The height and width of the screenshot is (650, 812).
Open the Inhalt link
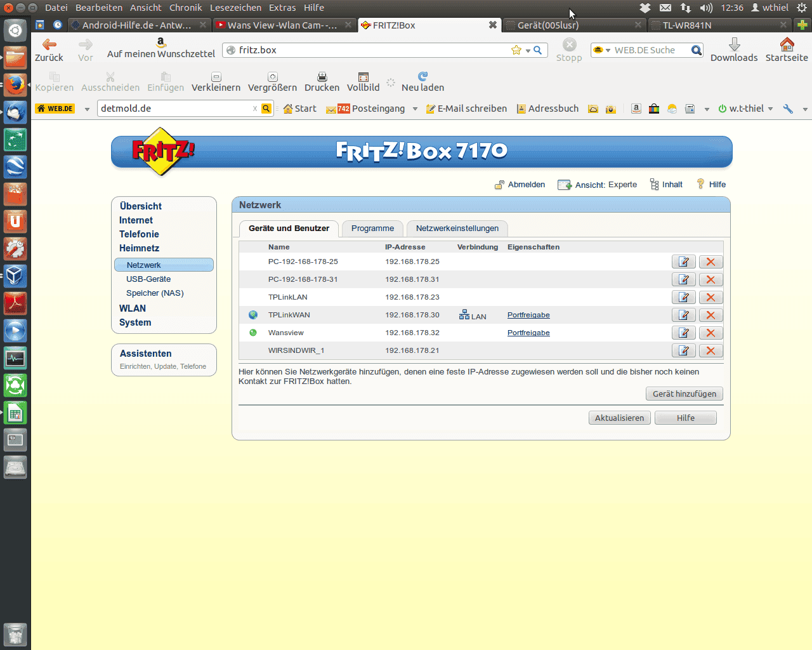pyautogui.click(x=667, y=185)
